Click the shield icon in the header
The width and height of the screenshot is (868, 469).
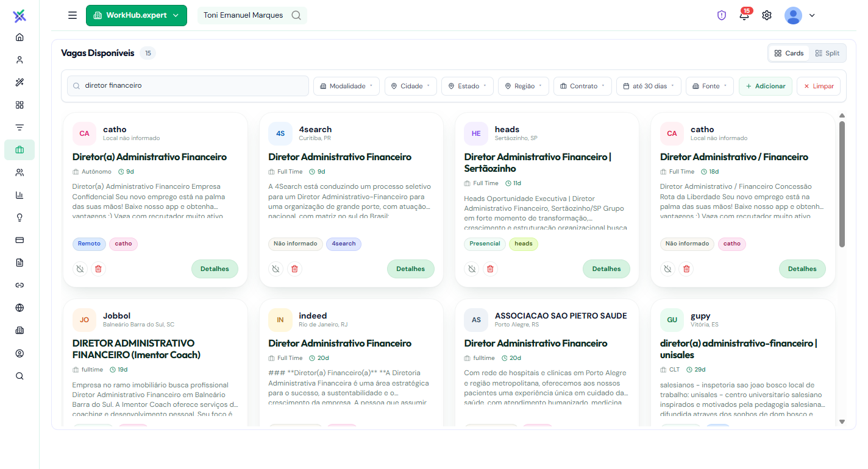(x=722, y=15)
